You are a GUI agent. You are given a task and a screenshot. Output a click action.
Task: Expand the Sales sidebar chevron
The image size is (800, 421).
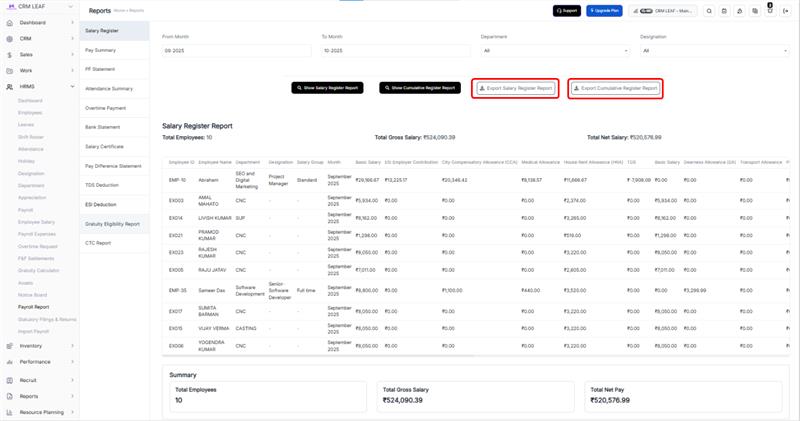(72, 55)
